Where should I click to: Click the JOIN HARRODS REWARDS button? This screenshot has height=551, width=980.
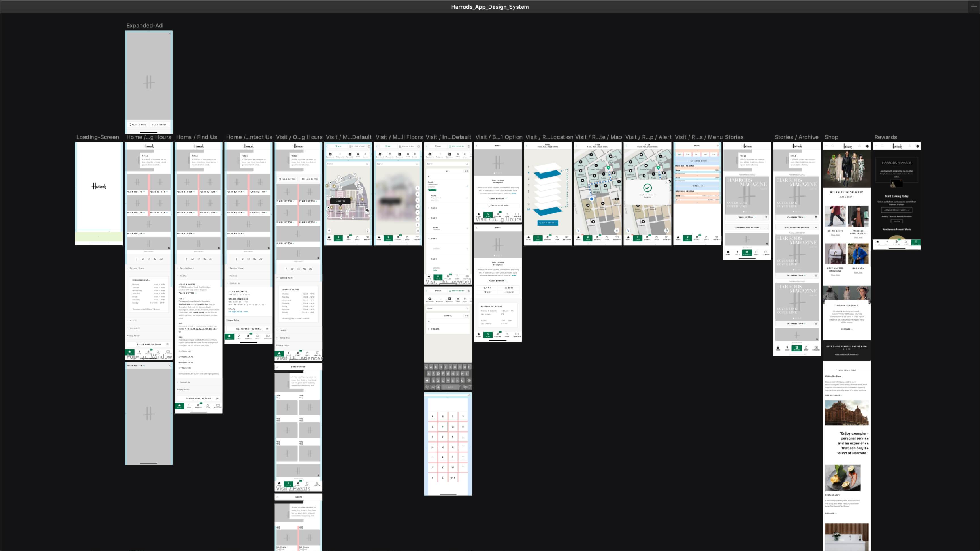click(897, 210)
